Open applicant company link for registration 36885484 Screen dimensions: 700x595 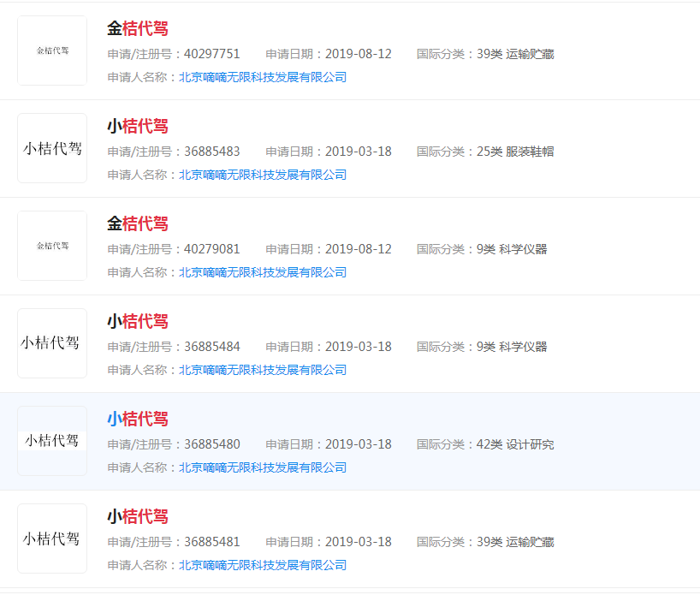tap(263, 370)
